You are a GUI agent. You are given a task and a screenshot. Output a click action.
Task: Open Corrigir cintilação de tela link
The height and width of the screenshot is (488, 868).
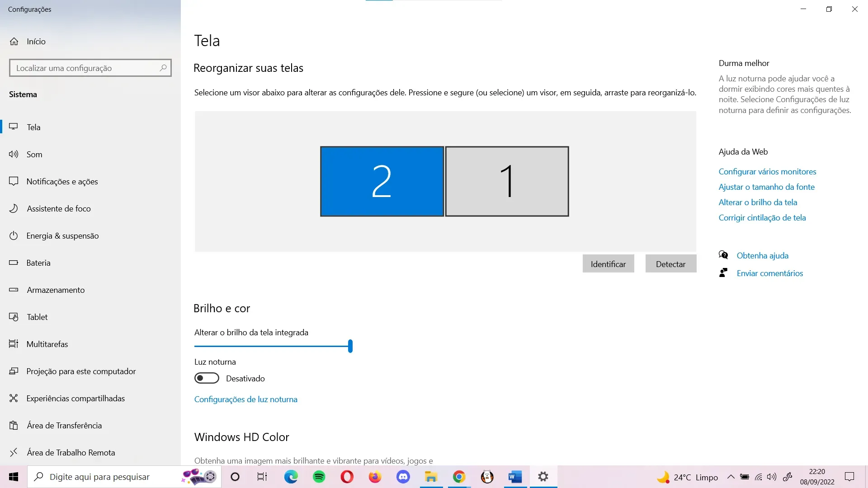(762, 218)
